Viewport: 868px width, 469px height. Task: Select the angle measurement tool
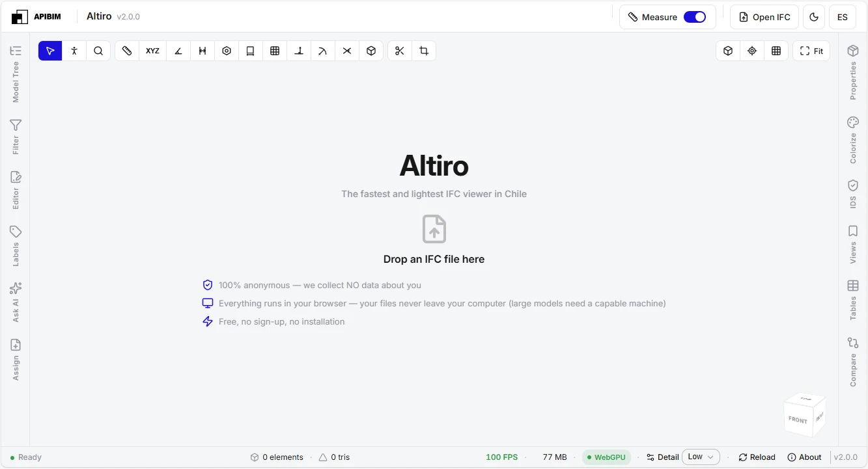tap(178, 51)
